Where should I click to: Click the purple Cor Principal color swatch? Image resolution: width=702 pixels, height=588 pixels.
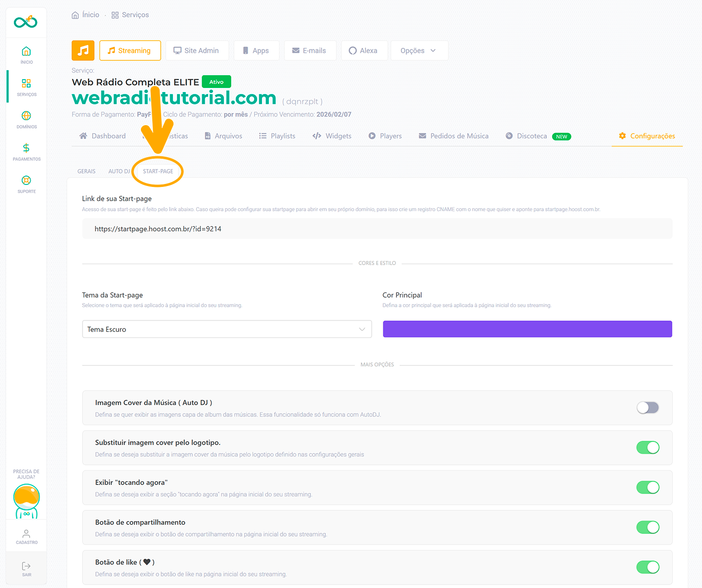527,329
